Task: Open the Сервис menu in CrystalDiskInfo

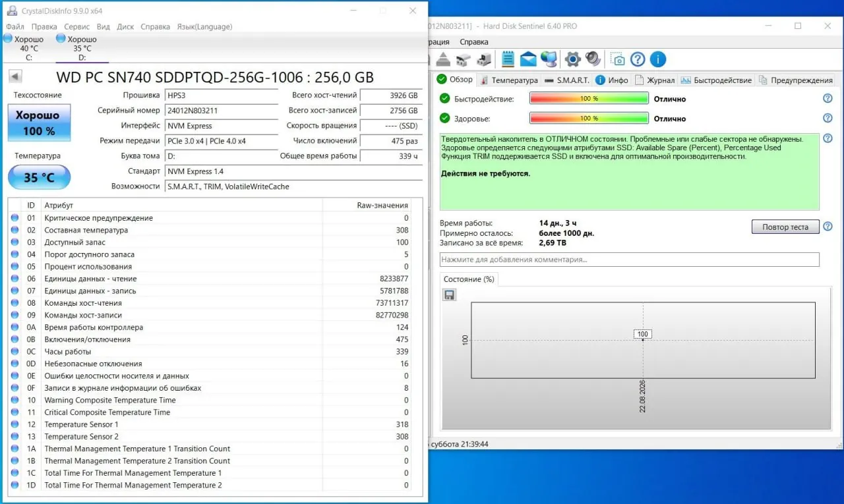Action: 77,27
